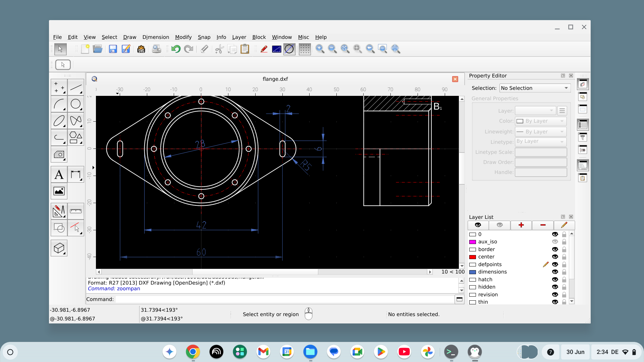Show the hidden aux_iso layer

point(555,242)
